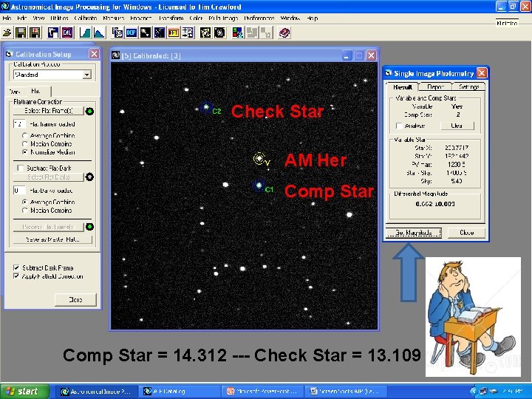Click the Windows start button
Screen dimensions: 532x399
24,392
